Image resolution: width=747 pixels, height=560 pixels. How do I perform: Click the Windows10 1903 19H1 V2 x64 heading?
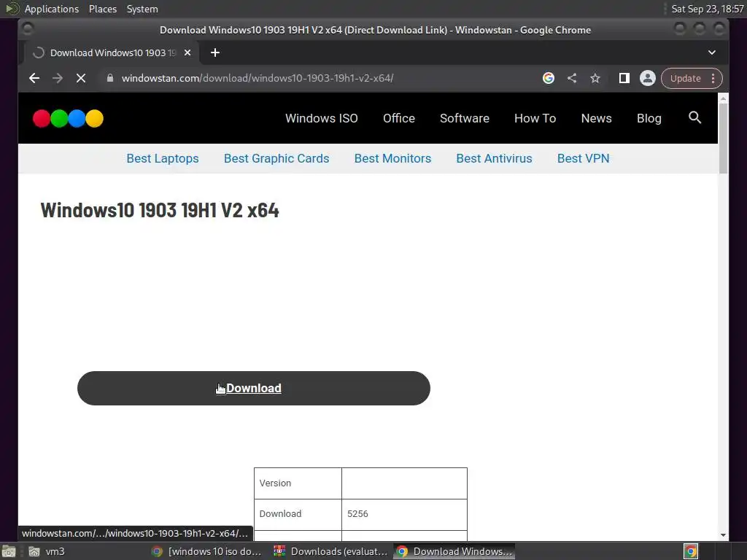click(160, 210)
